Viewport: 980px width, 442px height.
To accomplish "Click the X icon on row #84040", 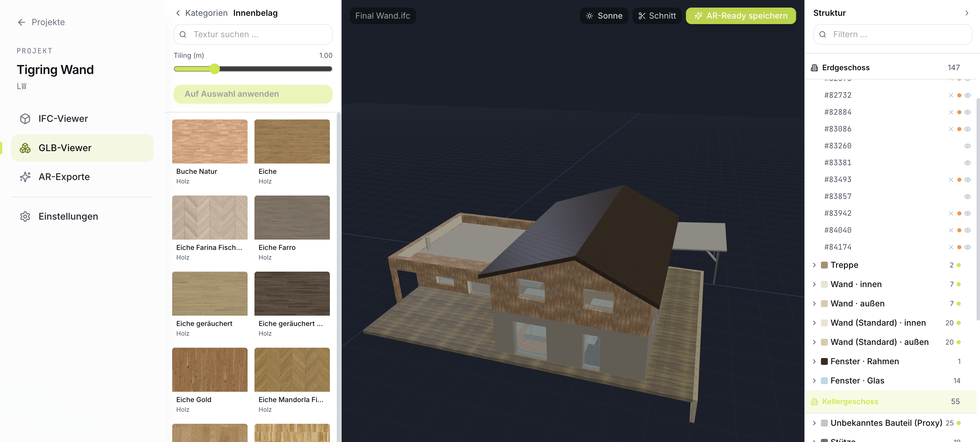I will [951, 231].
